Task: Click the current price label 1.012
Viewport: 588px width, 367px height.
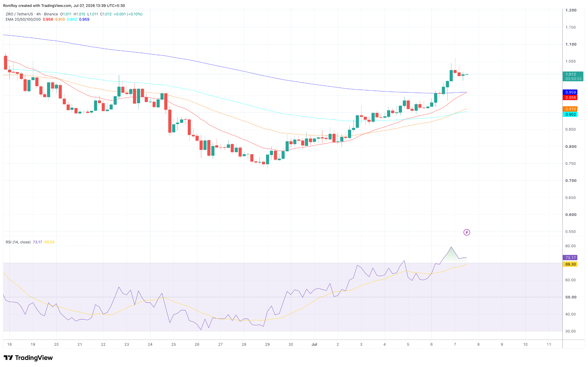Action: tap(570, 74)
